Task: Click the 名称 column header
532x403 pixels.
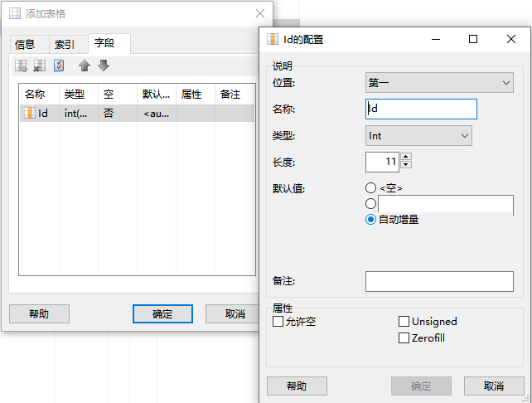Action: point(39,94)
